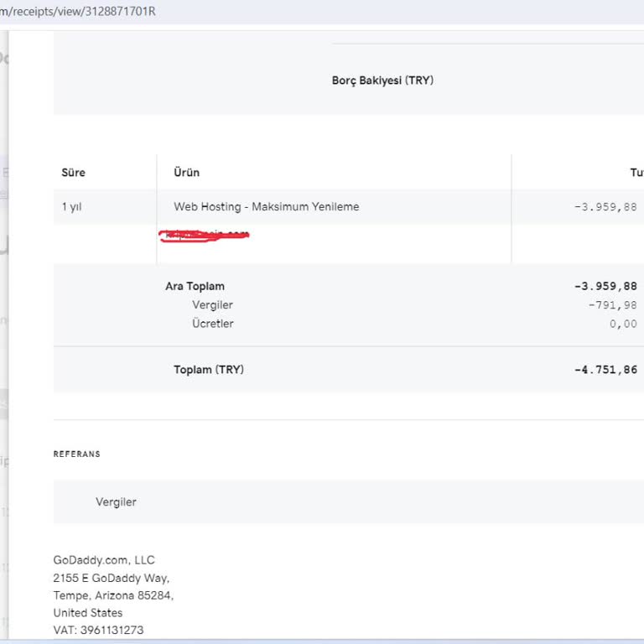644x644 pixels.
Task: Select the Ürün column header
Action: [x=186, y=173]
